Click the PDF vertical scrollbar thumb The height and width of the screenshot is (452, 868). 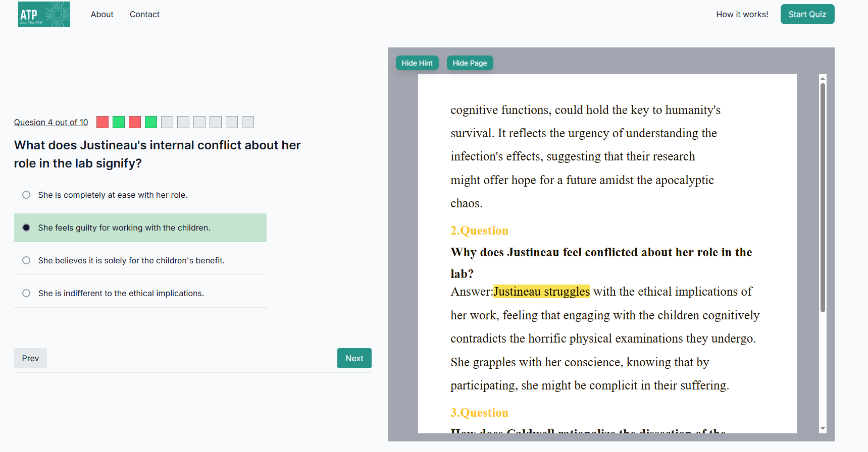click(823, 197)
